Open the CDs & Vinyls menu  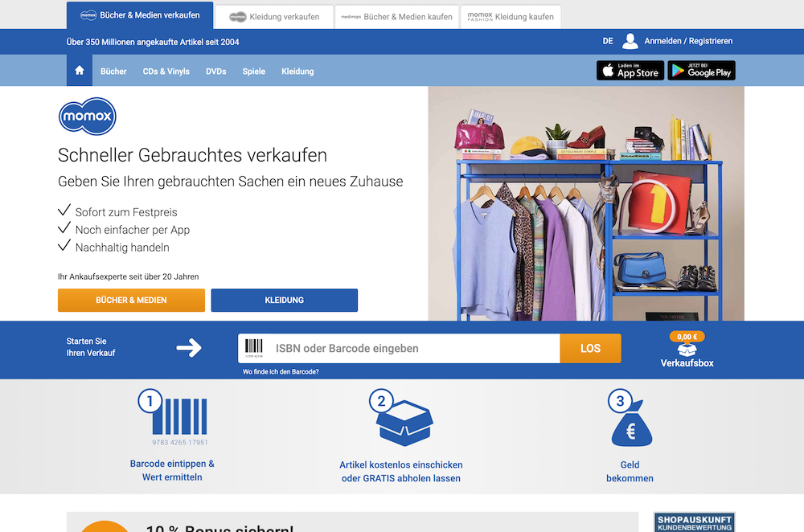(166, 72)
